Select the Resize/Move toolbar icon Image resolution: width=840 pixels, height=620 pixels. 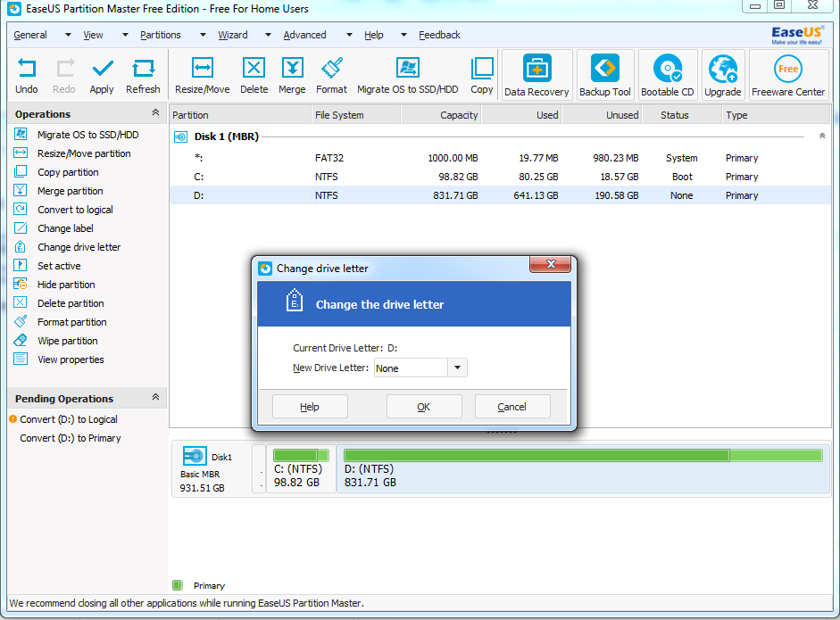[x=203, y=68]
